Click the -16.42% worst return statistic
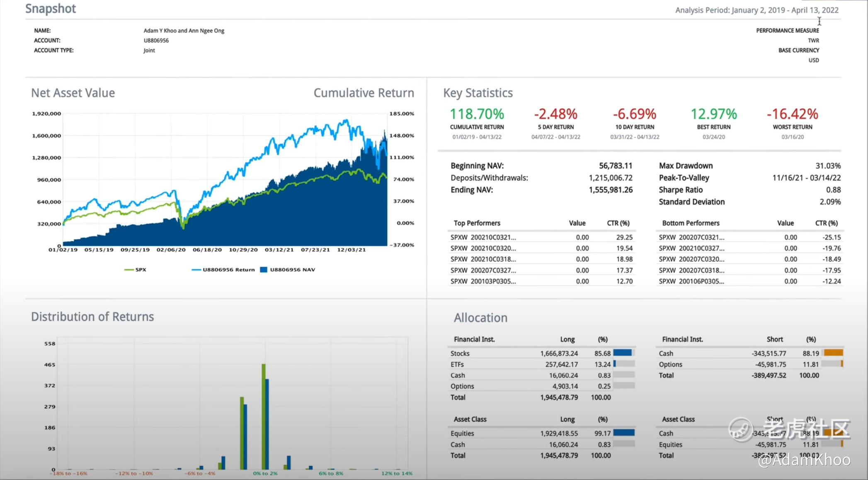This screenshot has width=868, height=480. (x=792, y=114)
